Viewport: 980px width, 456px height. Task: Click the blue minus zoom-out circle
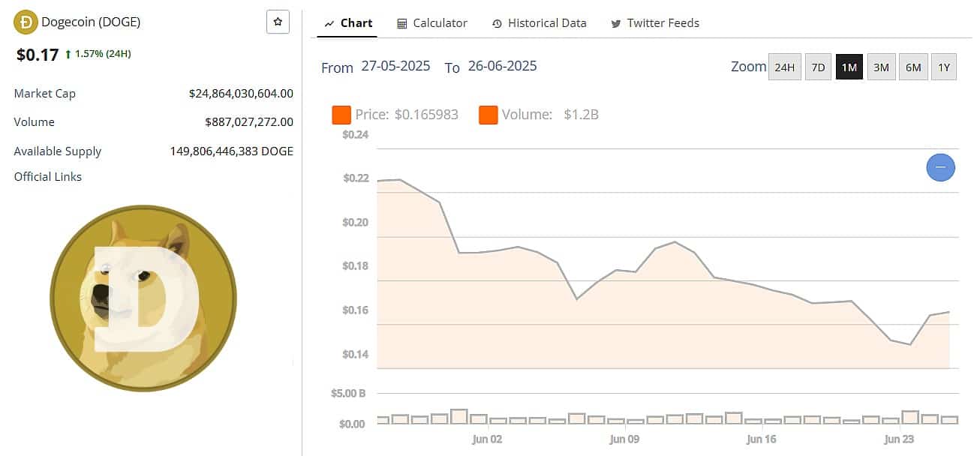[941, 167]
